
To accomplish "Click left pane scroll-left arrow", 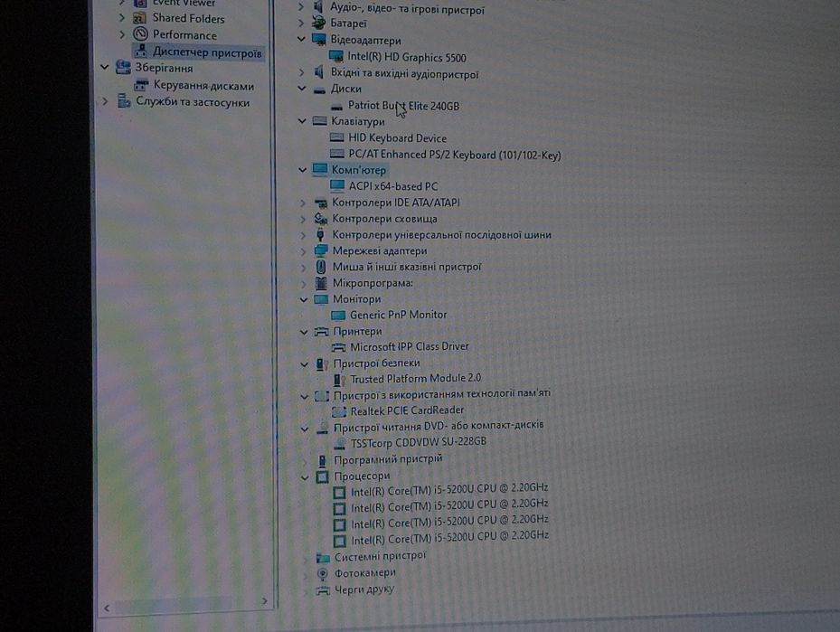I will coord(107,608).
